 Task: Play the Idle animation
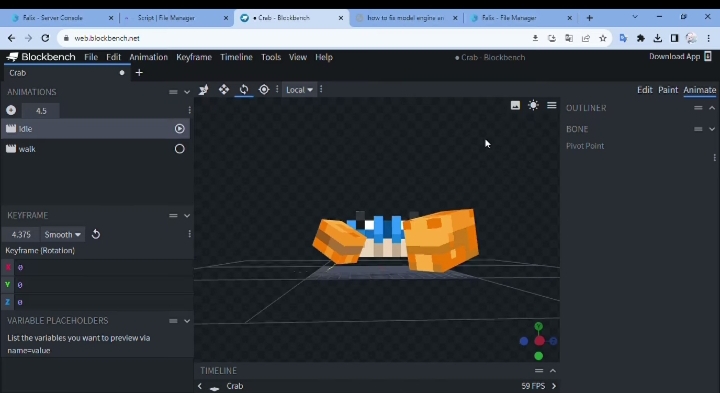click(180, 129)
